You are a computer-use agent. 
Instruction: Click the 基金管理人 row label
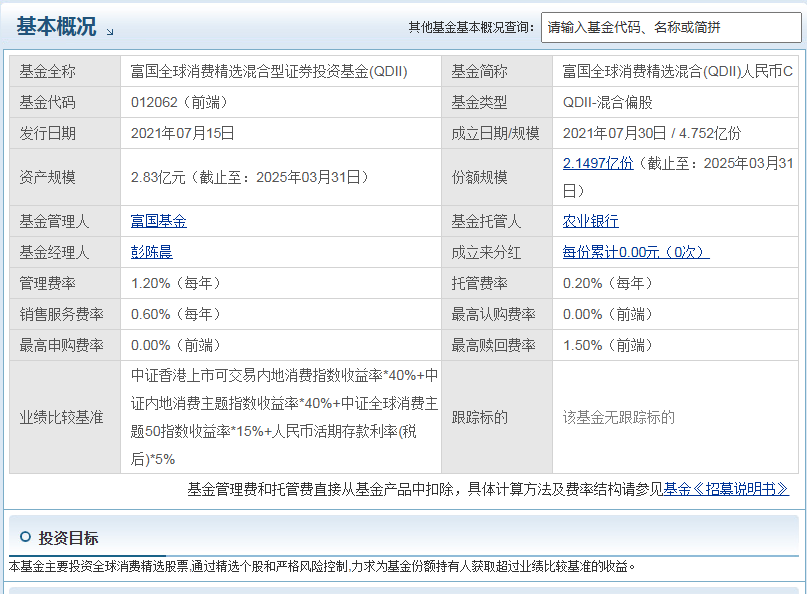(x=55, y=221)
